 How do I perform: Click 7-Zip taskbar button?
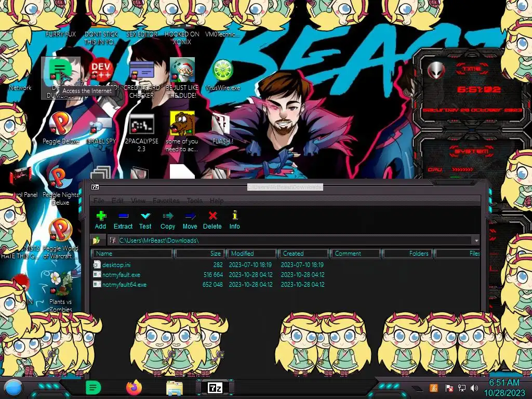click(x=215, y=388)
